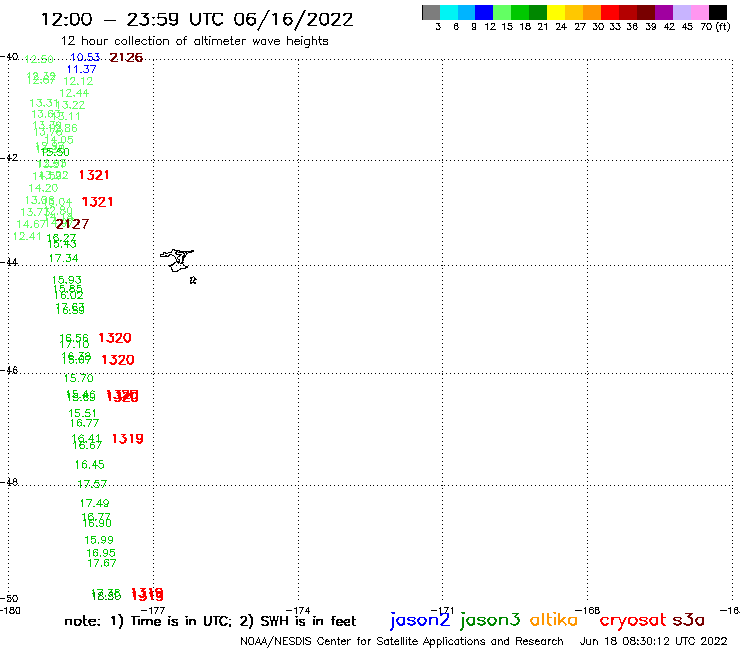The width and height of the screenshot is (740, 650).
Task: Click the green reading 12.44
Action: [x=74, y=93]
